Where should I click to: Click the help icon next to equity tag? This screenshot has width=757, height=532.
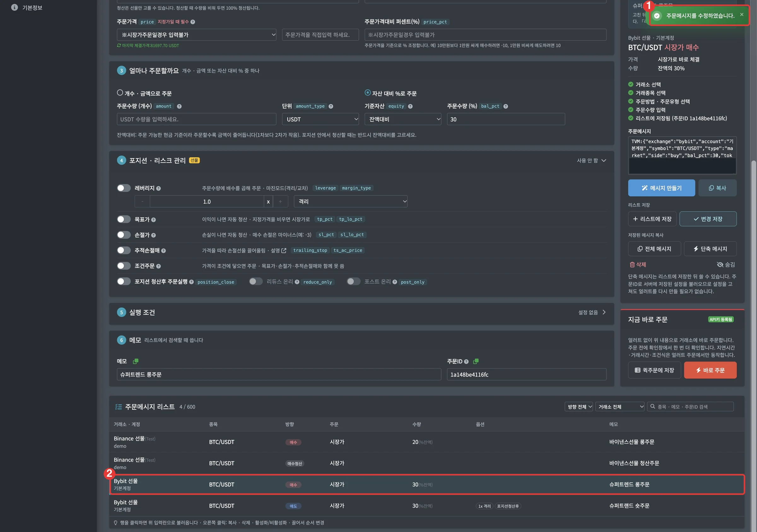[410, 106]
